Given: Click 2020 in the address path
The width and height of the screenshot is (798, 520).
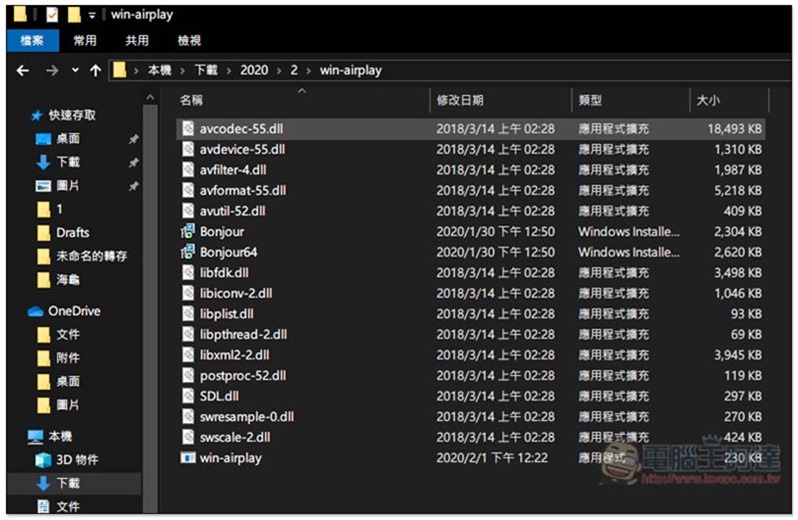Looking at the screenshot, I should pos(254,70).
